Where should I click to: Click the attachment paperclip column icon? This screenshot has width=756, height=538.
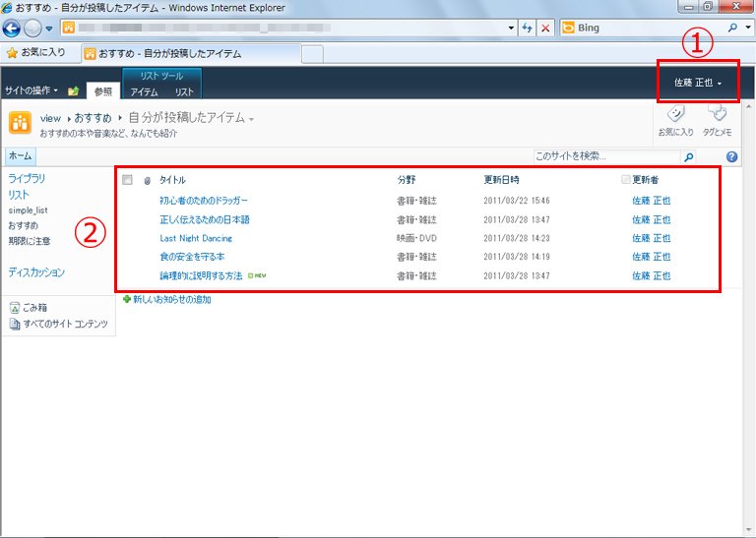[148, 181]
